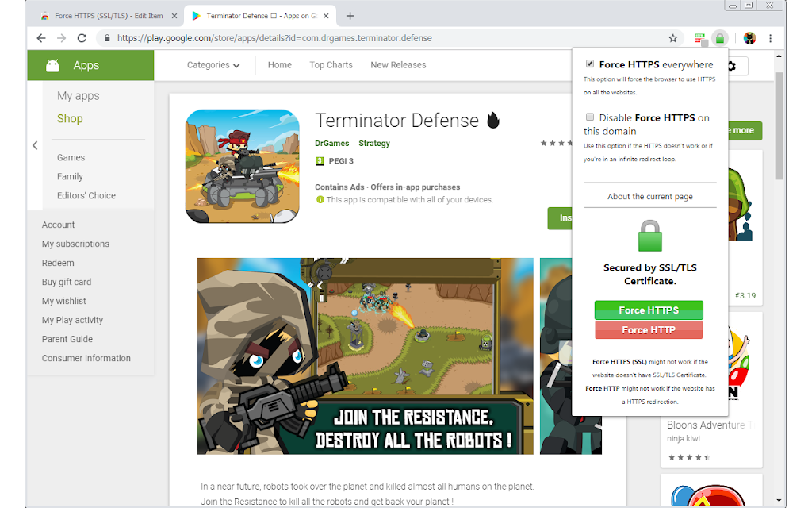Click the compatibility info icon
Image resolution: width=812 pixels, height=508 pixels.
click(320, 199)
